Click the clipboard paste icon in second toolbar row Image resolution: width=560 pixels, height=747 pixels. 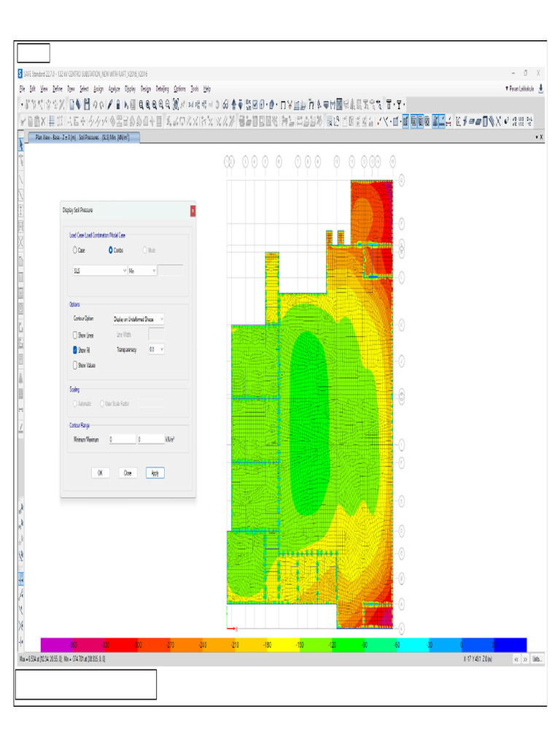click(x=36, y=123)
